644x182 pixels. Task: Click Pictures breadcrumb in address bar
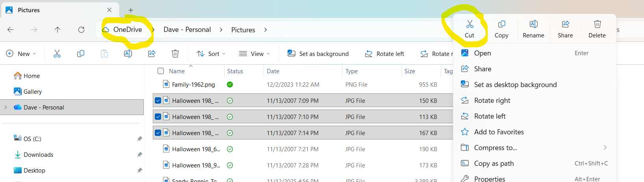pyautogui.click(x=243, y=30)
